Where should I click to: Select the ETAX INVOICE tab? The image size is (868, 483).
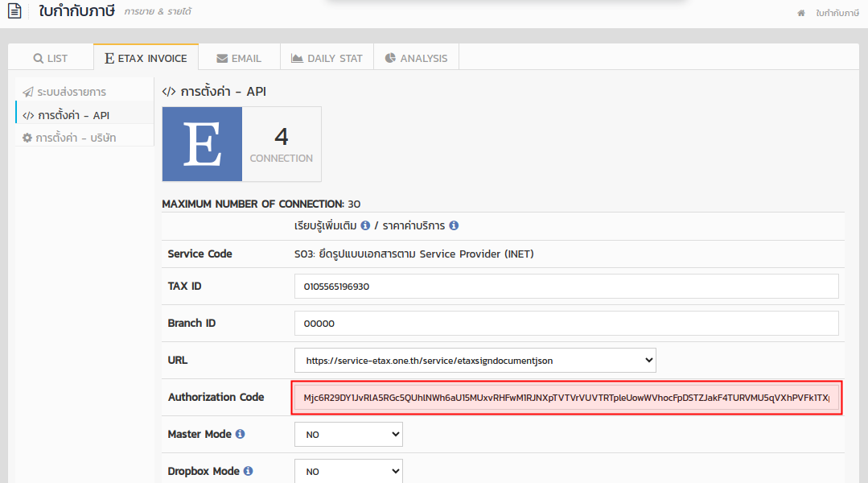tap(146, 58)
